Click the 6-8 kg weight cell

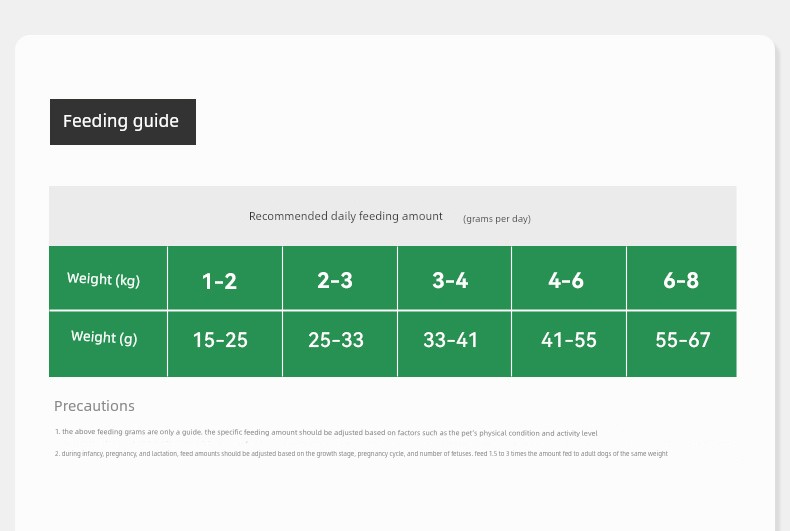(681, 280)
